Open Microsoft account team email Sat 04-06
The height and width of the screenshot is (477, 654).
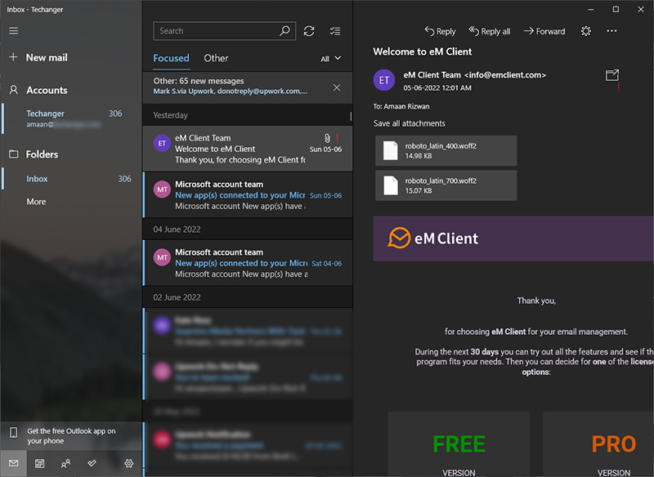248,263
